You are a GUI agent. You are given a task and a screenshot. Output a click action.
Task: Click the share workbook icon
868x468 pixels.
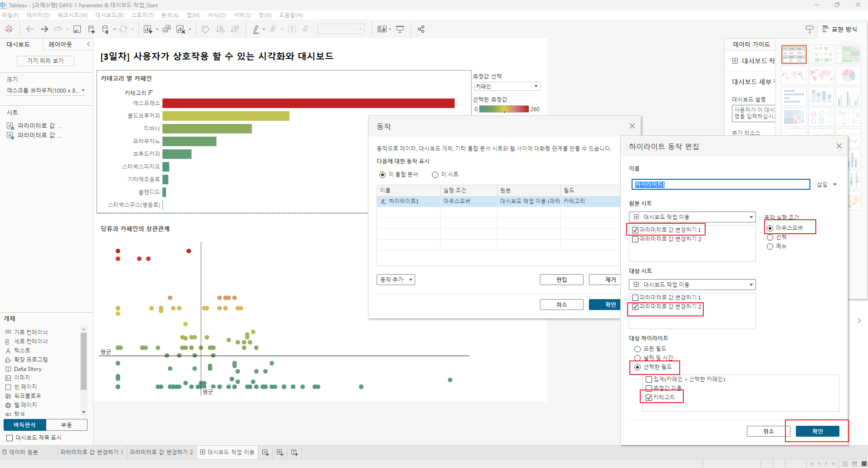pyautogui.click(x=421, y=29)
